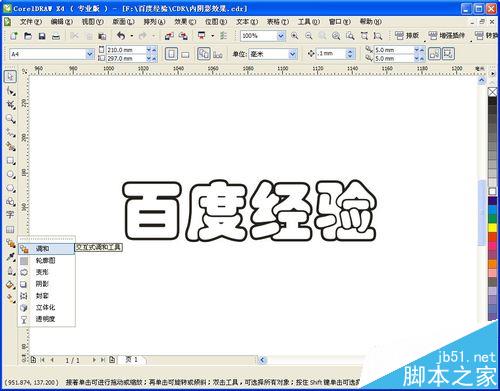
Task: Select the Zoom tool in the toolbox
Action: coord(10,119)
